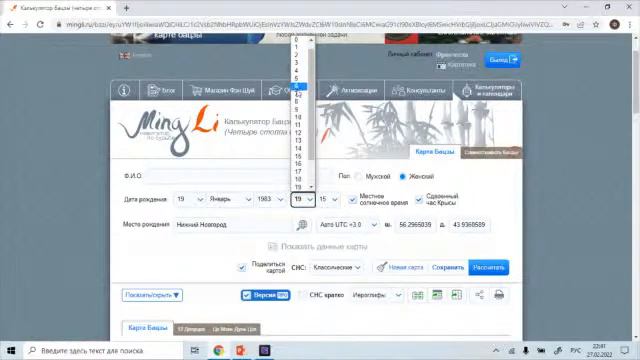Select hour 12 in the open list
Image resolution: width=640 pixels, height=360 pixels.
[x=299, y=133]
